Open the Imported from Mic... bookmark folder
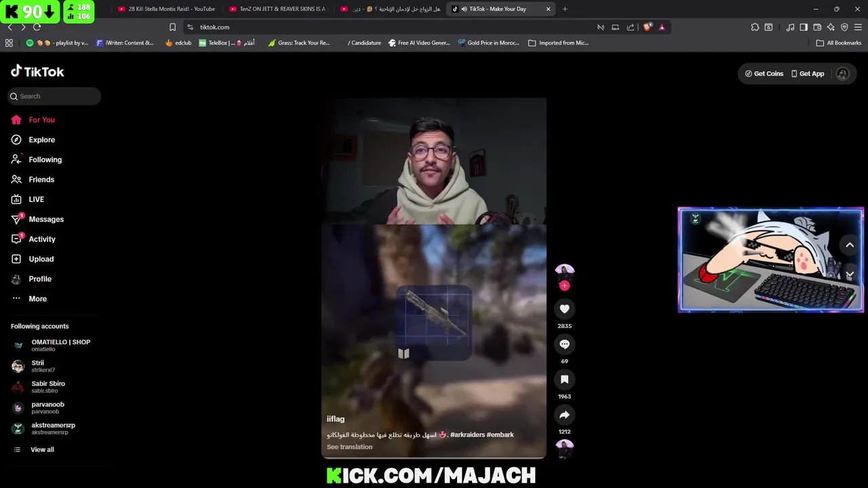Screen dimensions: 868x488 tap(558, 43)
